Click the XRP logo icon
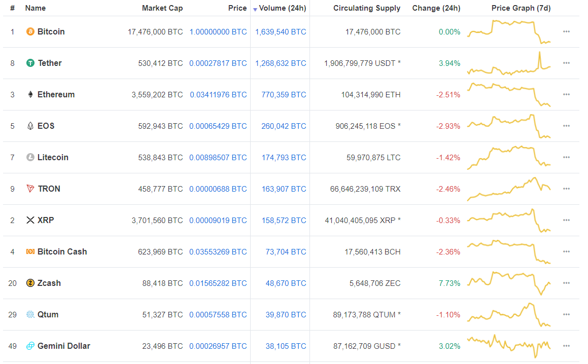The image size is (588, 364). click(30, 220)
